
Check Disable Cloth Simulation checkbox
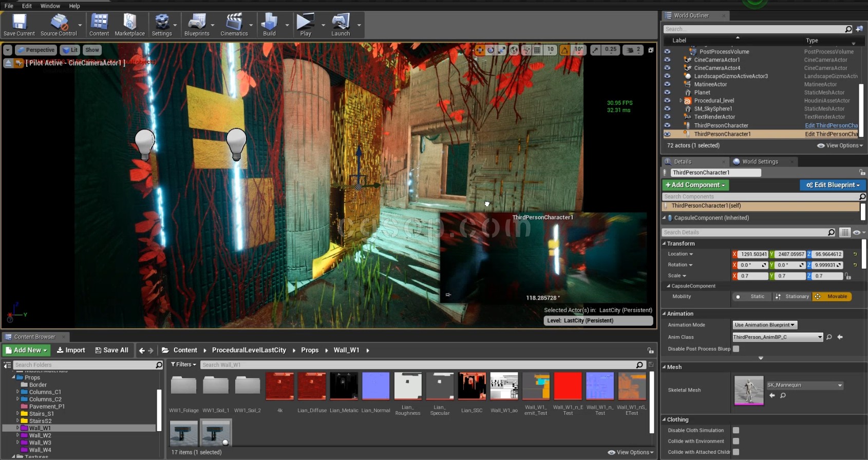pos(736,430)
